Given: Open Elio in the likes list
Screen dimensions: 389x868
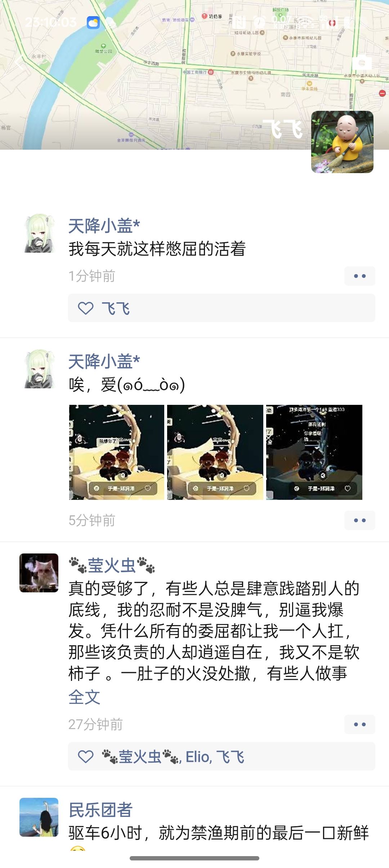Looking at the screenshot, I should tap(198, 757).
